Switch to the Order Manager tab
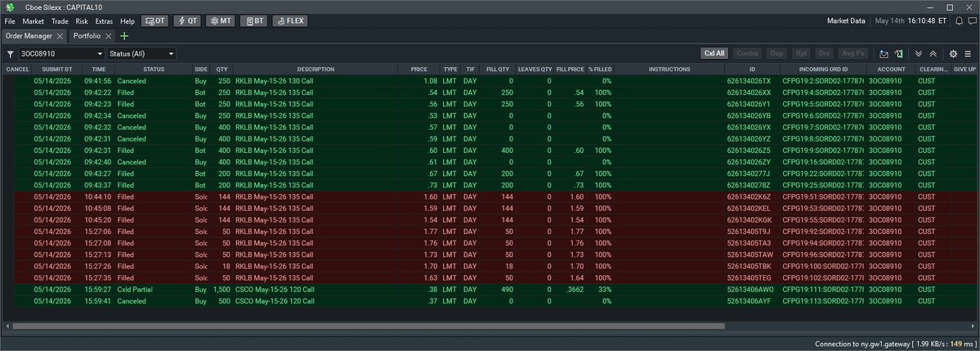 (29, 36)
